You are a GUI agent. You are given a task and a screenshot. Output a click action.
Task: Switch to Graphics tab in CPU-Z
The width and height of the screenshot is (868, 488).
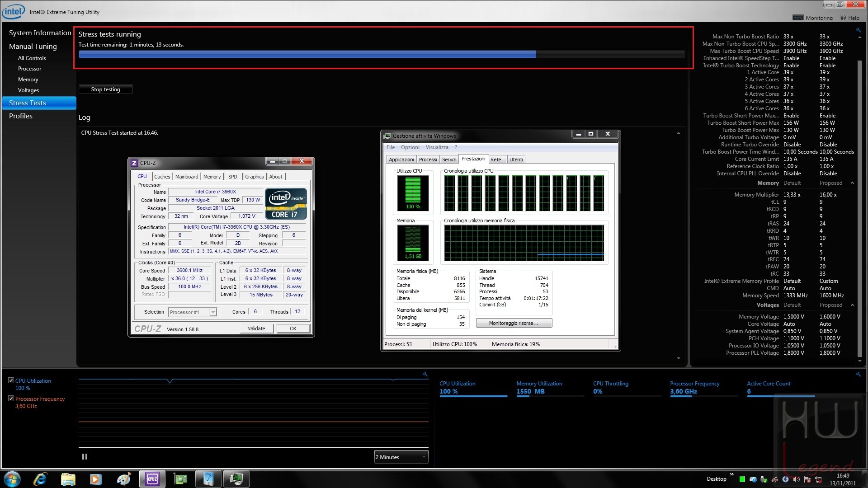tap(254, 177)
